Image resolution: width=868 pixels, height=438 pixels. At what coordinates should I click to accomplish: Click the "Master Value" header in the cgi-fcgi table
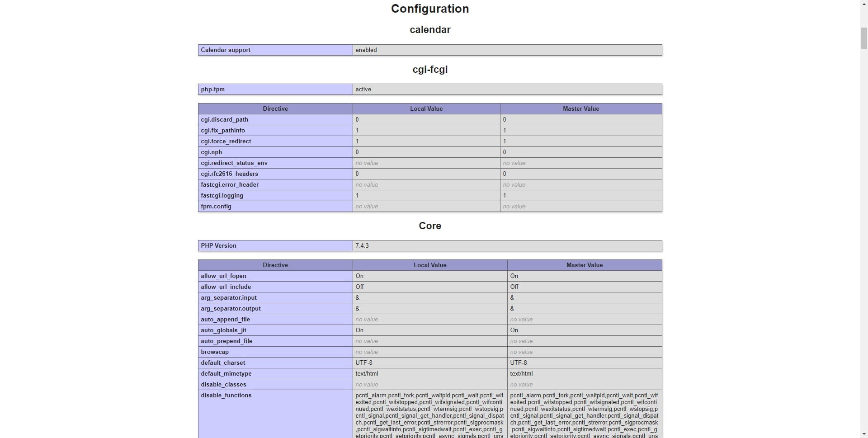pyautogui.click(x=581, y=109)
